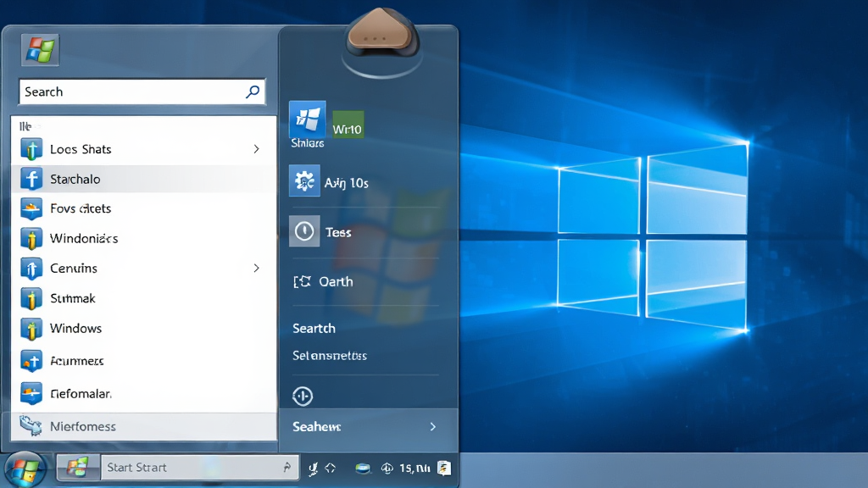Expand the Cenuins submenu arrow
The height and width of the screenshot is (488, 868).
coord(256,268)
